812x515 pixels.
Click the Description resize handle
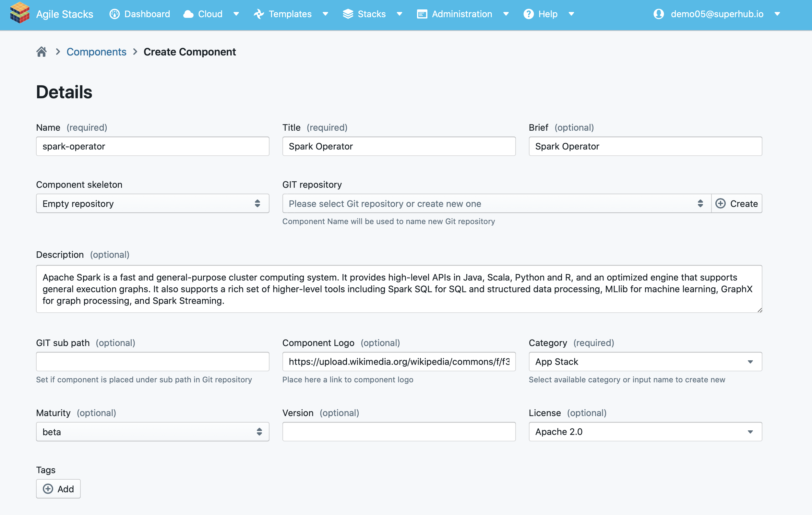(x=759, y=310)
